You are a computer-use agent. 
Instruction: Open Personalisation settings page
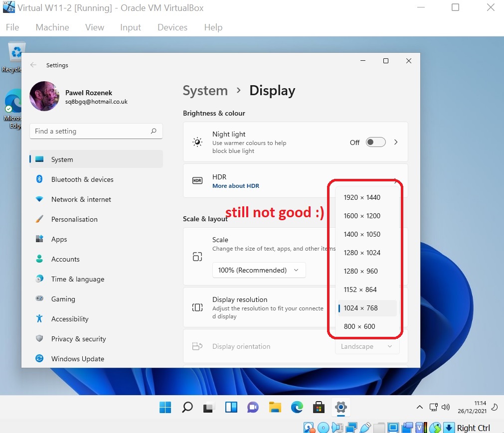(96, 219)
